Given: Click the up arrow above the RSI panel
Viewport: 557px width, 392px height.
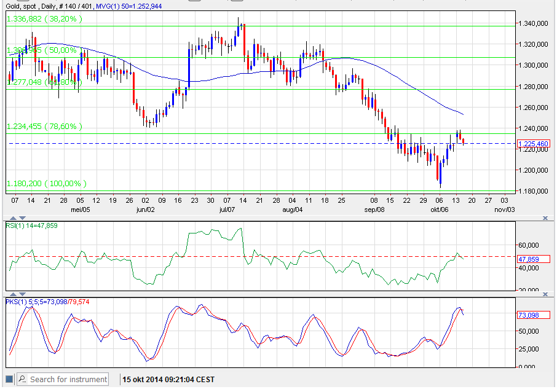Looking at the screenshot, I should coord(13,218).
